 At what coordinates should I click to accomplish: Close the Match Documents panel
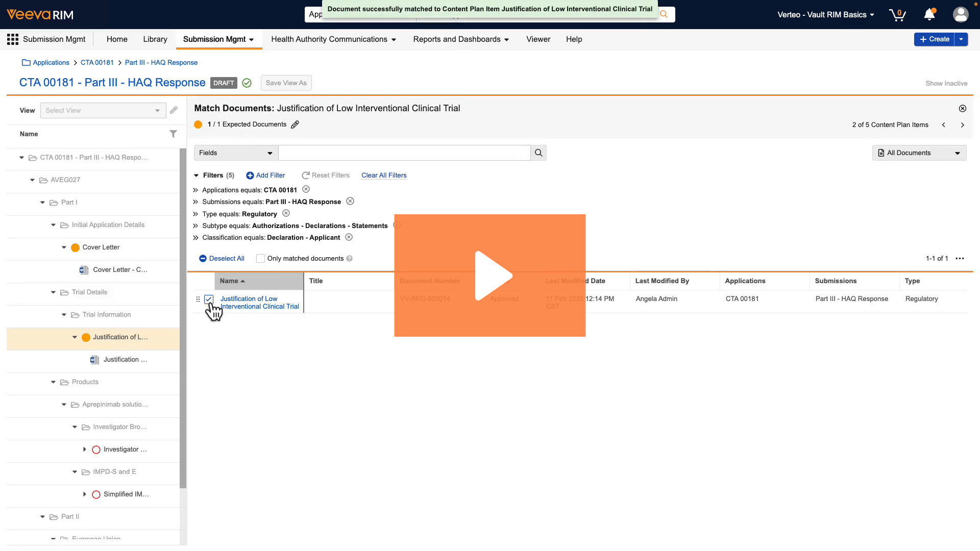tap(962, 108)
